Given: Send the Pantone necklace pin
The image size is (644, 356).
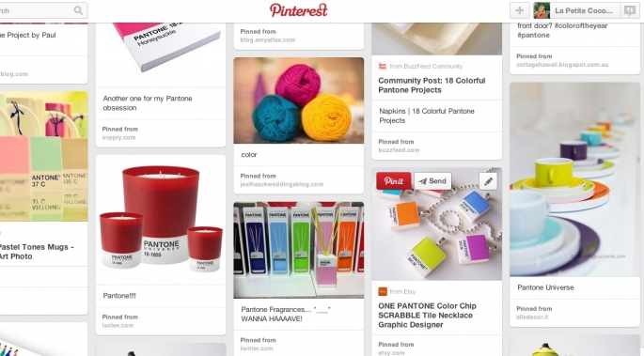Looking at the screenshot, I should point(432,181).
